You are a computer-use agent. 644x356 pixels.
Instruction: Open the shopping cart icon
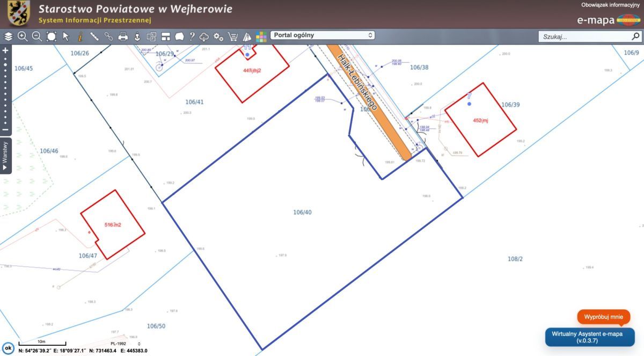tap(233, 37)
